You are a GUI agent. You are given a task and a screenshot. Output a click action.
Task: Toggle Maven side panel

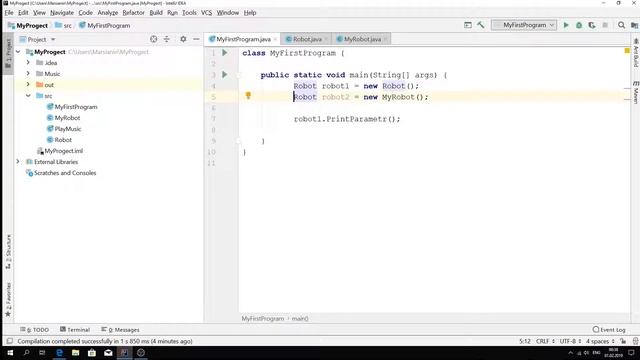tap(636, 93)
